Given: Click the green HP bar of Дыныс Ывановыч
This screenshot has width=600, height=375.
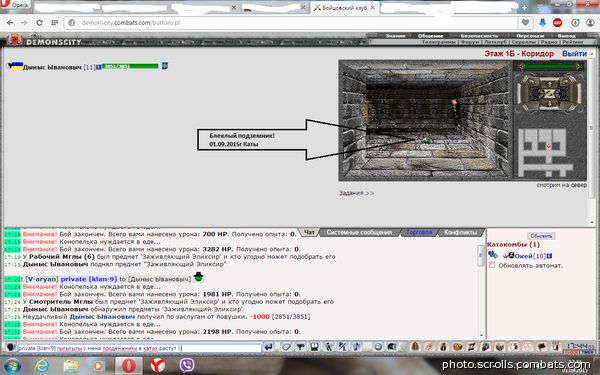Looking at the screenshot, I should [130, 66].
